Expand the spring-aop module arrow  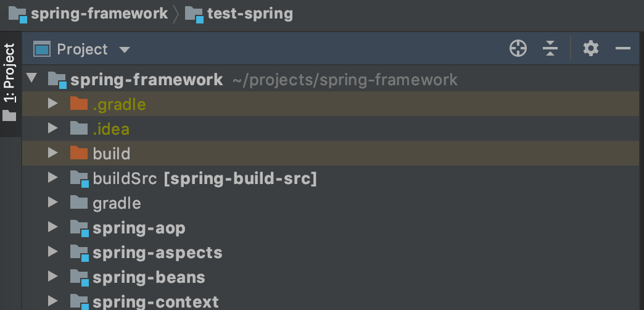(52, 227)
